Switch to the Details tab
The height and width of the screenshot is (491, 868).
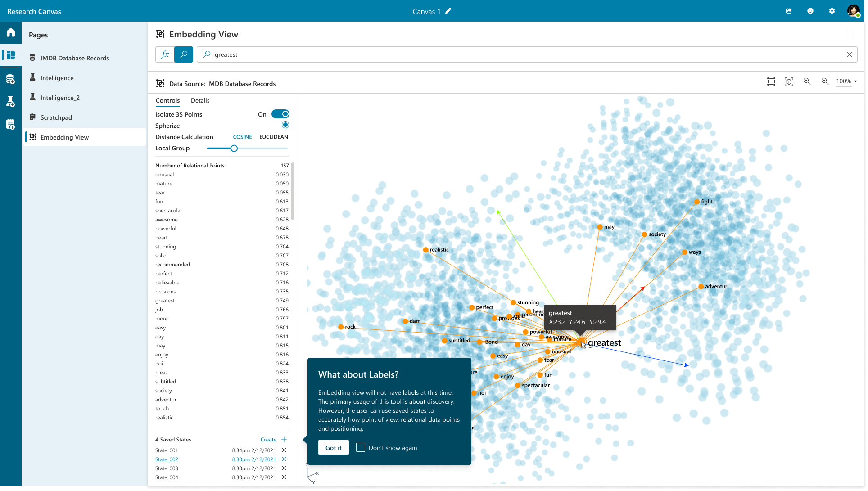tap(200, 100)
